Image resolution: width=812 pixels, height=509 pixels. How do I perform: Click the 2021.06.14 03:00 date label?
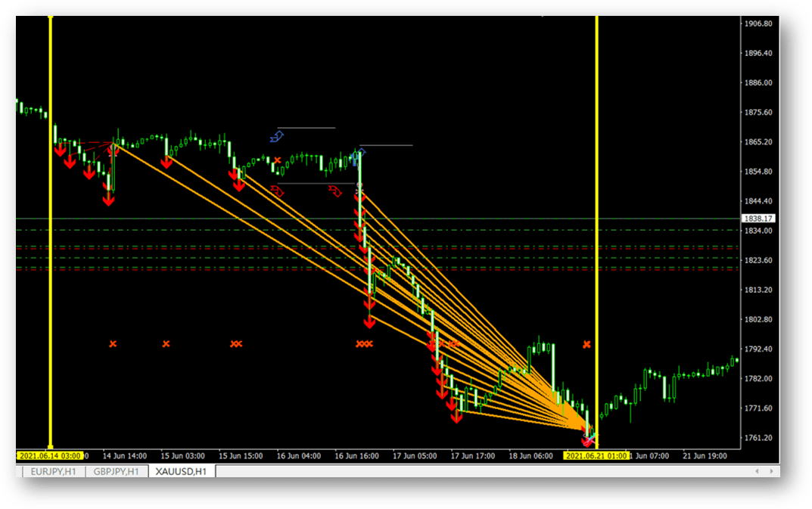48,456
